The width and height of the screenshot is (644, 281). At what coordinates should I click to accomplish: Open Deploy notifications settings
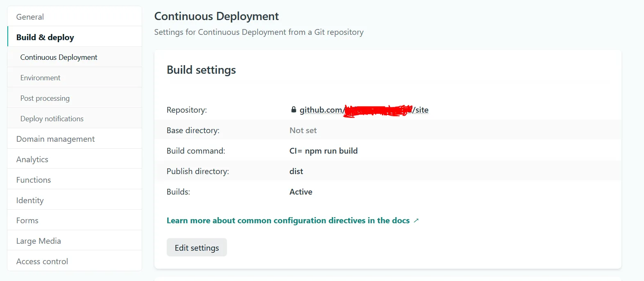[52, 119]
